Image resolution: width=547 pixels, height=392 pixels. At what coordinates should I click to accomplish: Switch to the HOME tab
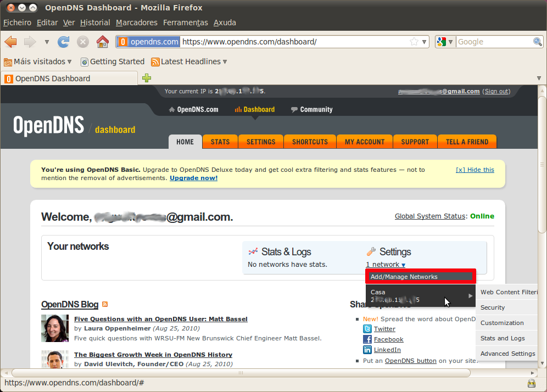click(185, 142)
